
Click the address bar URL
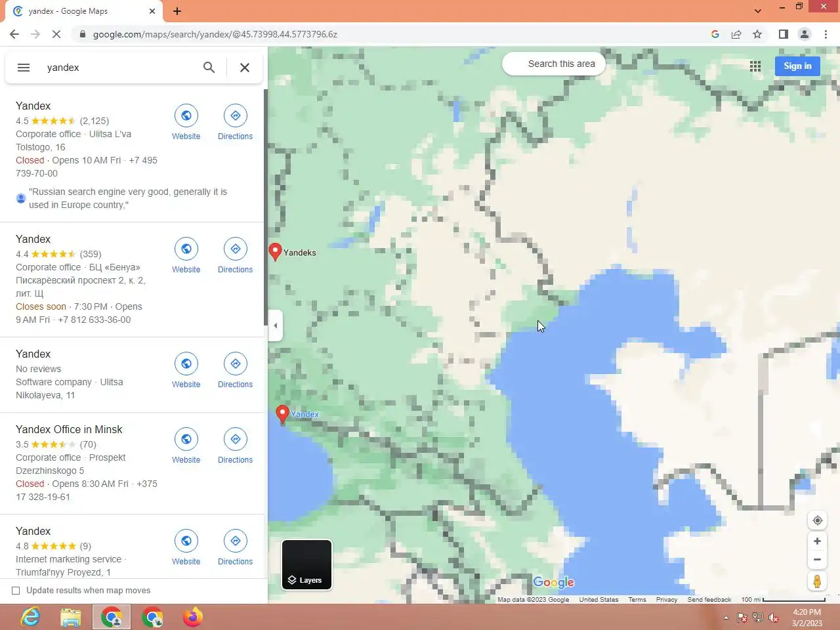point(215,34)
